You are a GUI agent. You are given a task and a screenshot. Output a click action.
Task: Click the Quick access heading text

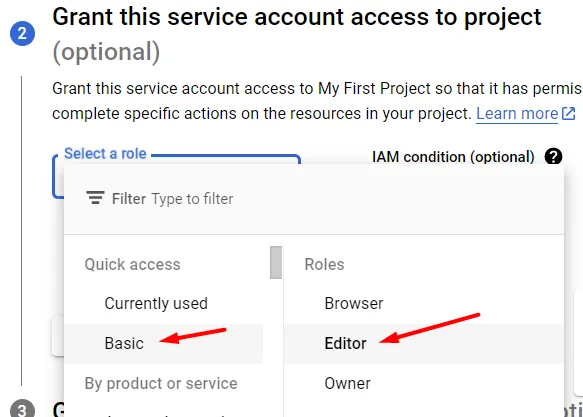(x=132, y=265)
